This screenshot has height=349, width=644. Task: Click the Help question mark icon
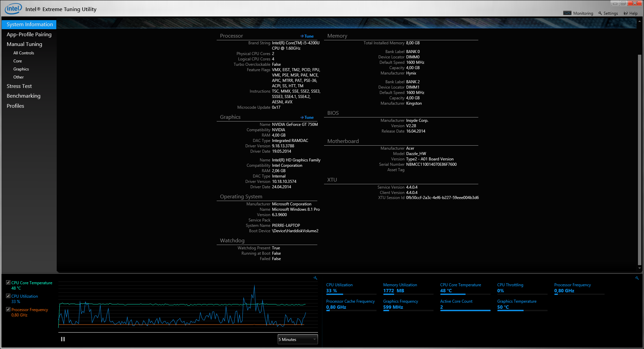click(x=626, y=13)
